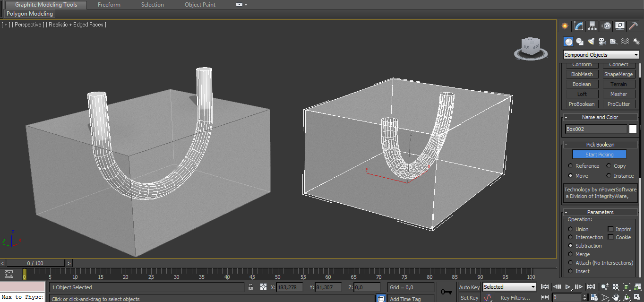Click the Start Picking button
The width and height of the screenshot is (644, 302).
(x=599, y=155)
